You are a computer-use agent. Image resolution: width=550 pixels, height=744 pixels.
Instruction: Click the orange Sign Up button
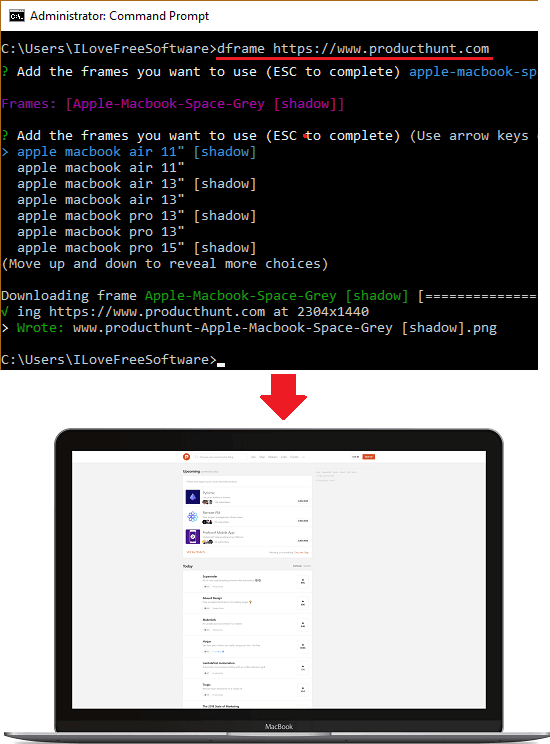[x=369, y=456]
